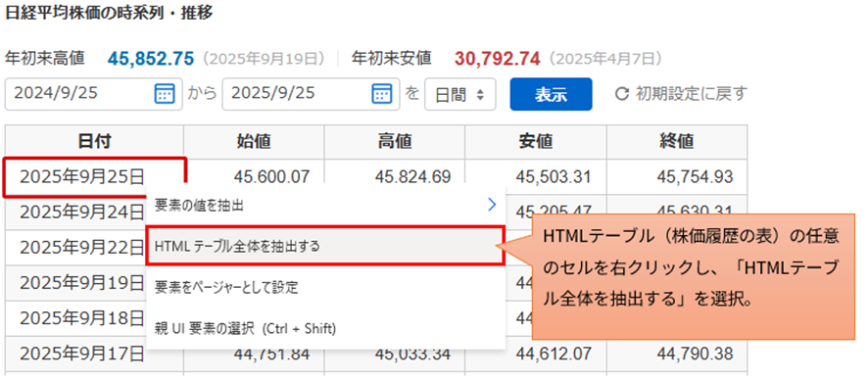Click the 終値 column header

point(677,142)
